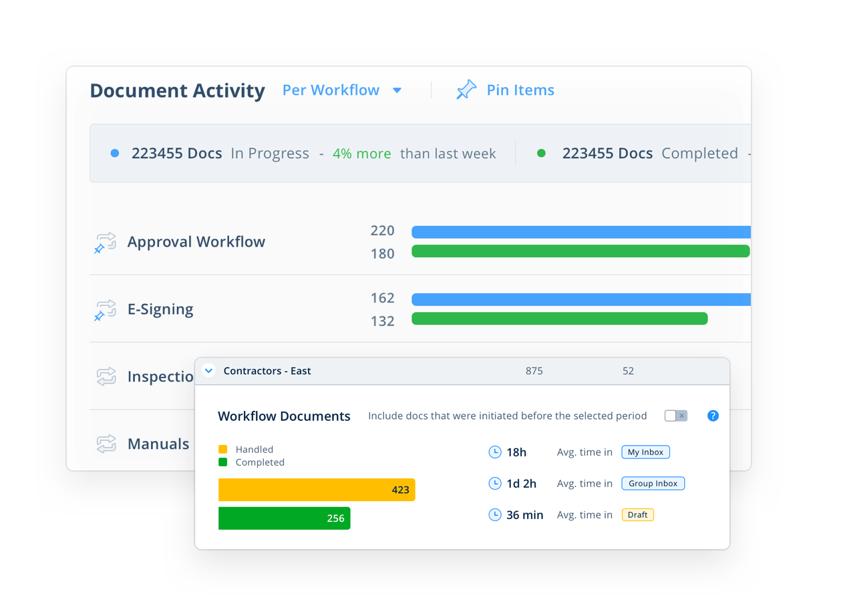Click the Approval Workflow pinned workflow icon
Viewport: 843px width, 616px height.
(105, 243)
